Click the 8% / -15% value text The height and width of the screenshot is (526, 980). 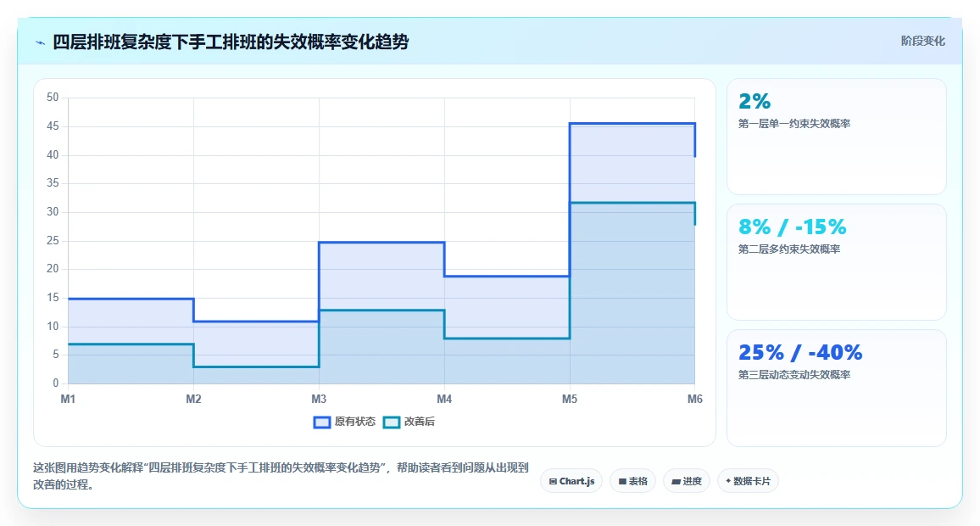(793, 227)
